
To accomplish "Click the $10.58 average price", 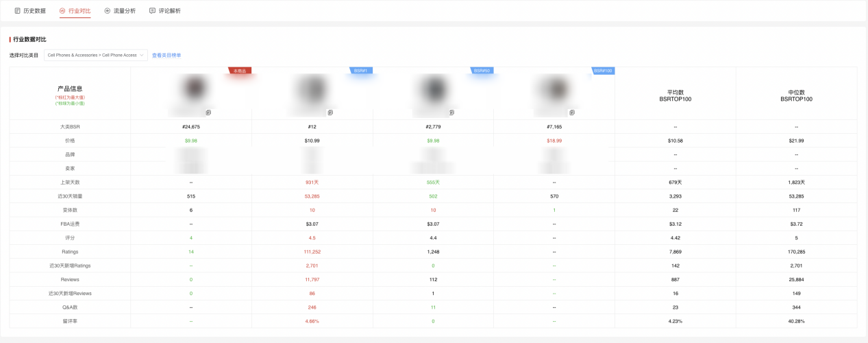I will coord(675,141).
